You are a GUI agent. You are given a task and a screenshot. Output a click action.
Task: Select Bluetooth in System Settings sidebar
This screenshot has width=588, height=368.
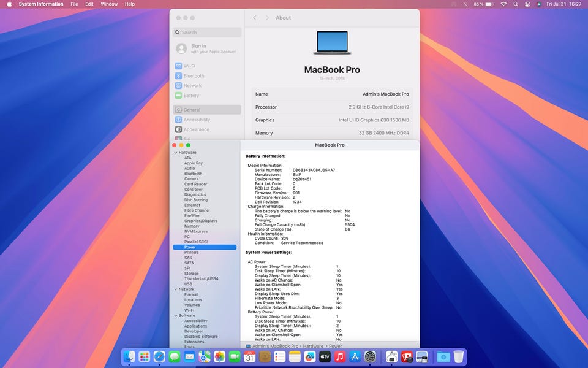pyautogui.click(x=207, y=76)
